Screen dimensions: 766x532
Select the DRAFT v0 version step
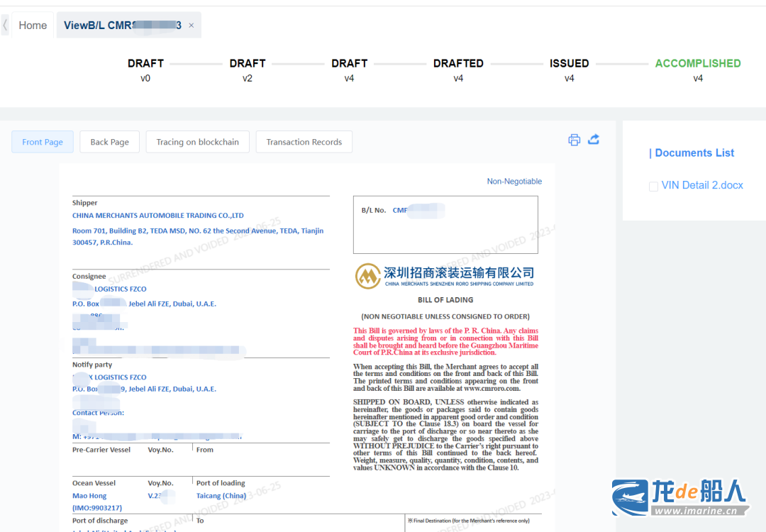tap(145, 69)
